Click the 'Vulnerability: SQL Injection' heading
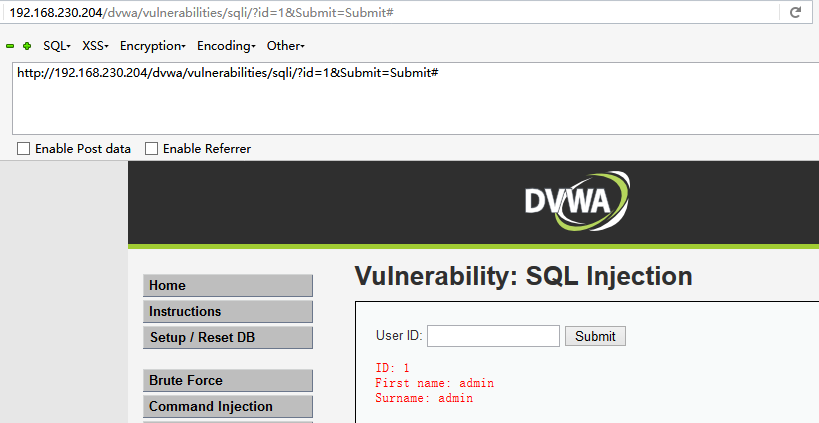Image resolution: width=819 pixels, height=423 pixels. [523, 276]
